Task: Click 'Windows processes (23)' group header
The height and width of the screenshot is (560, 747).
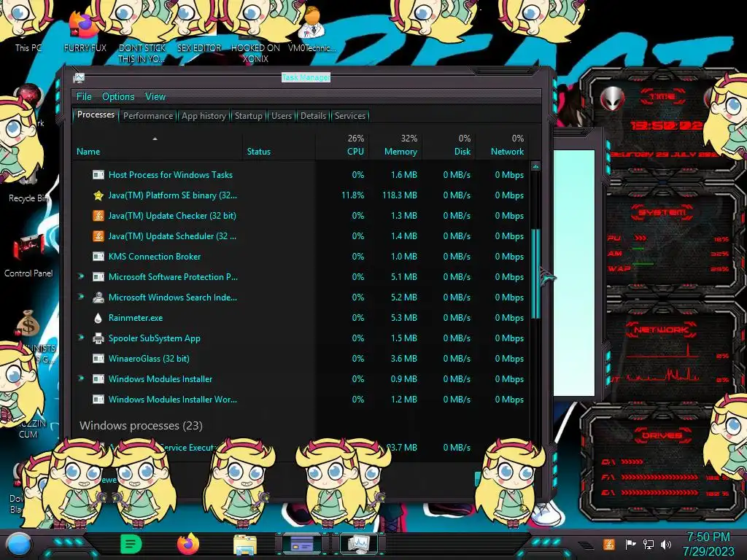Action: pyautogui.click(x=141, y=425)
